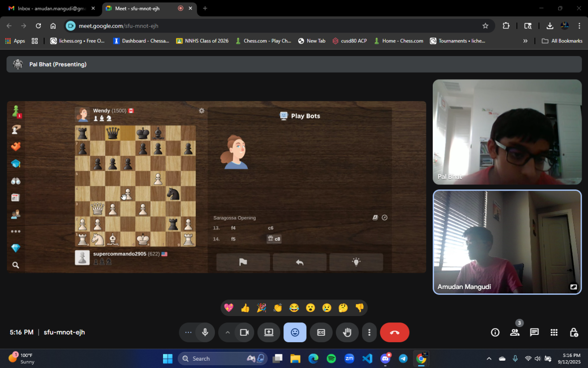Click the Chess.com search magnifier icon
588x368 pixels.
pos(16,265)
